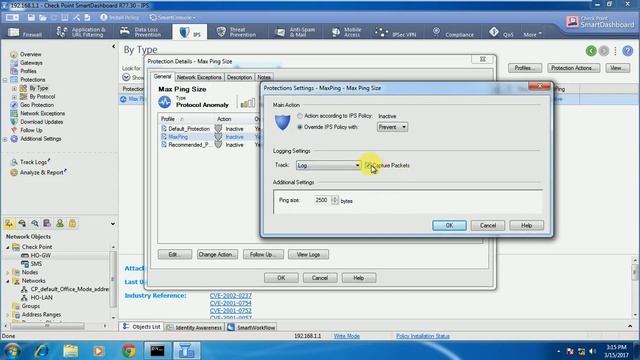Open the Threat Prevention tab

tap(236, 32)
